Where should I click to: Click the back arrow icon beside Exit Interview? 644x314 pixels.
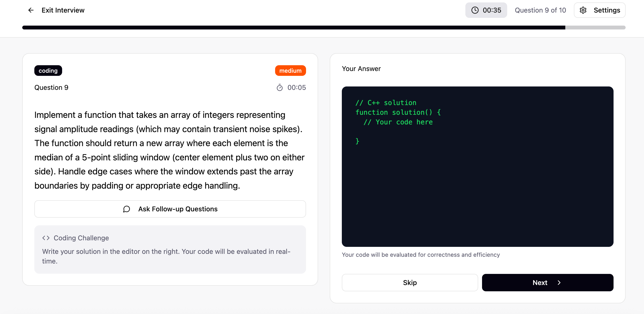tap(31, 10)
